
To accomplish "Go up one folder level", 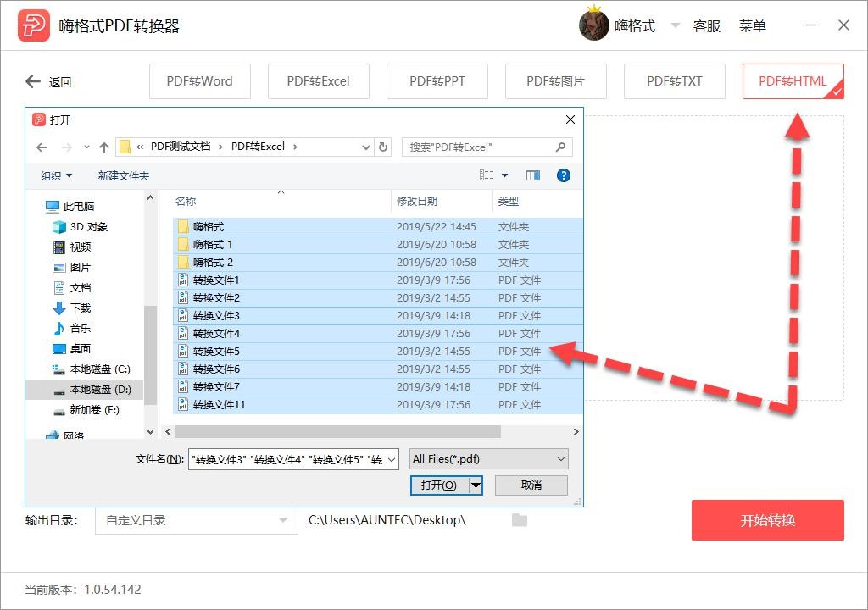I will point(104,147).
